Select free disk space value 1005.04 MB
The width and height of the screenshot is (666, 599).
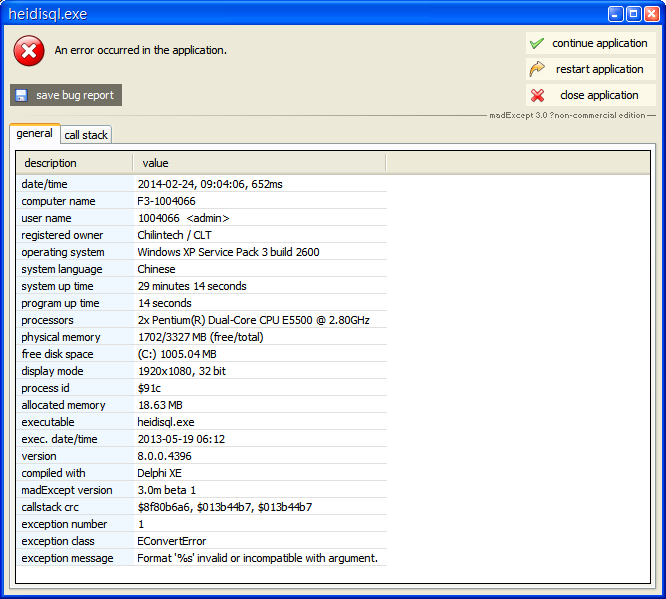[177, 354]
